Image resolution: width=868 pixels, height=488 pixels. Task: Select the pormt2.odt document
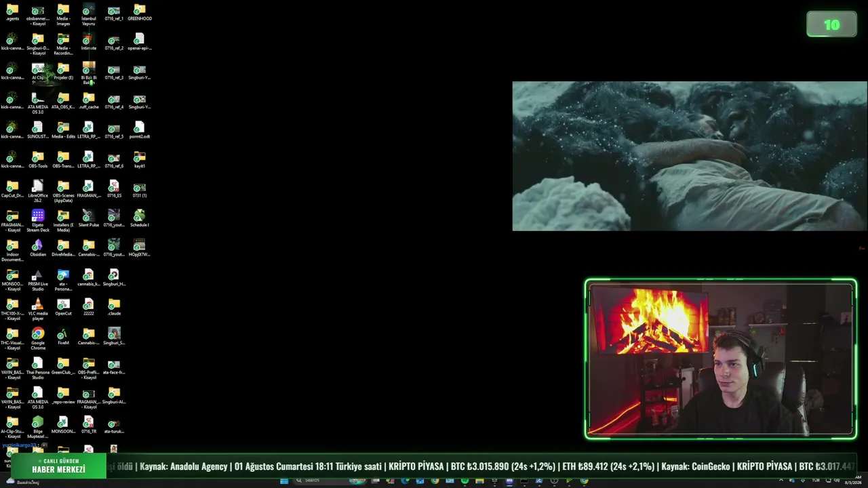[140, 131]
